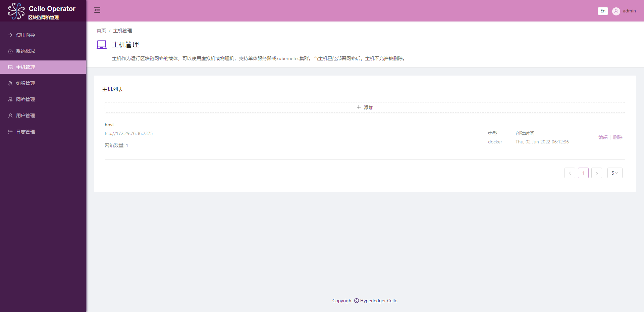
Task: Click the Cello Operator title text
Action: coord(52,9)
